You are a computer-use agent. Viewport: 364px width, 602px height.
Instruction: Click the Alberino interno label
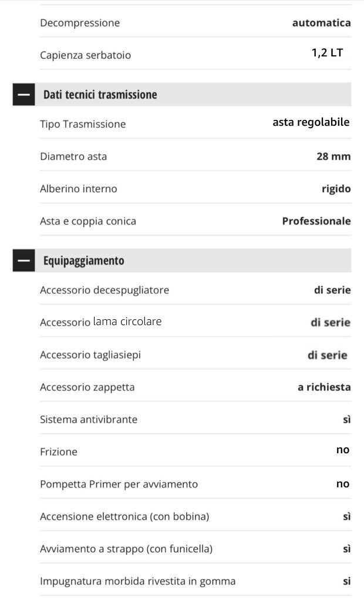pyautogui.click(x=78, y=189)
